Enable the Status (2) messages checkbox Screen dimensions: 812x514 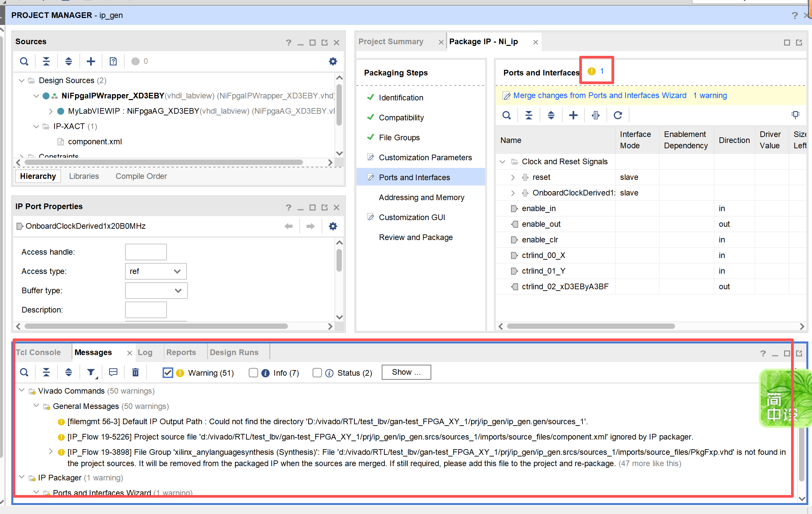[x=317, y=373]
